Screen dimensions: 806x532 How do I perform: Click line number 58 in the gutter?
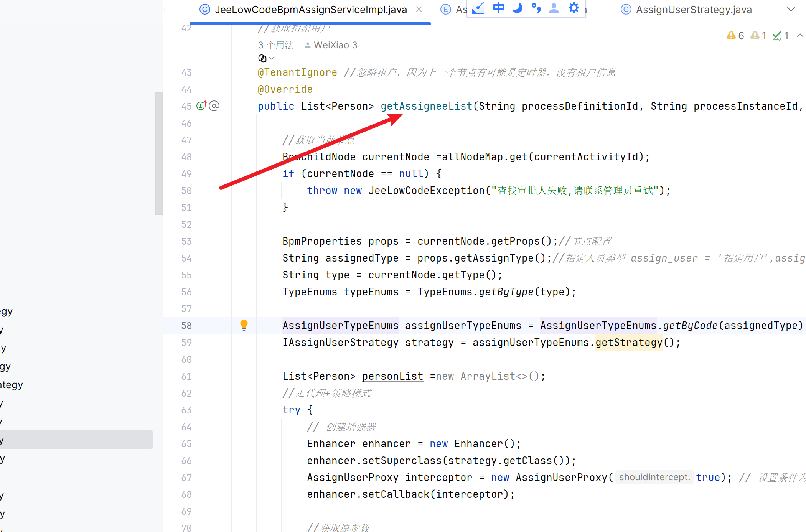tap(186, 326)
